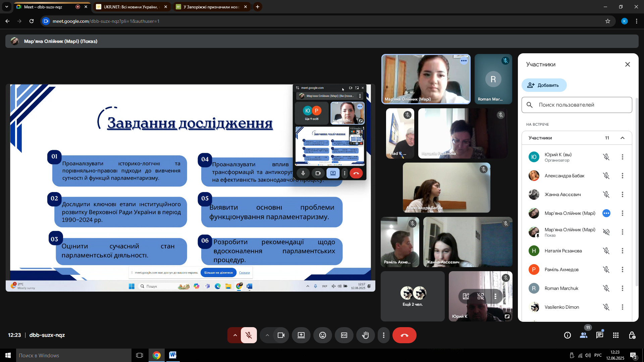The width and height of the screenshot is (644, 362).
Task: Unmute the microphone in the bottom toolbar
Action: pyautogui.click(x=249, y=335)
